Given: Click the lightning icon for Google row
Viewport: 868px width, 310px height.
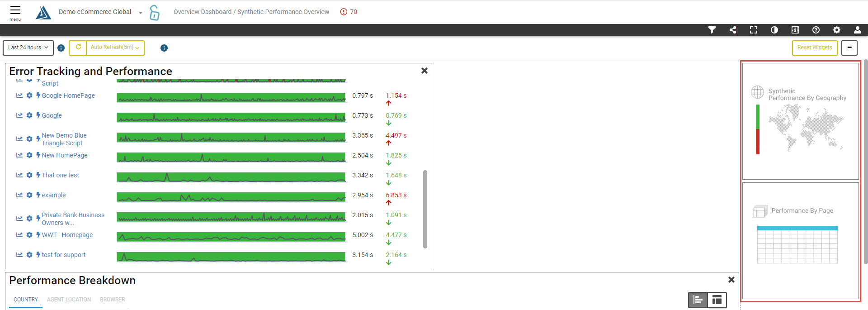Looking at the screenshot, I should 38,115.
